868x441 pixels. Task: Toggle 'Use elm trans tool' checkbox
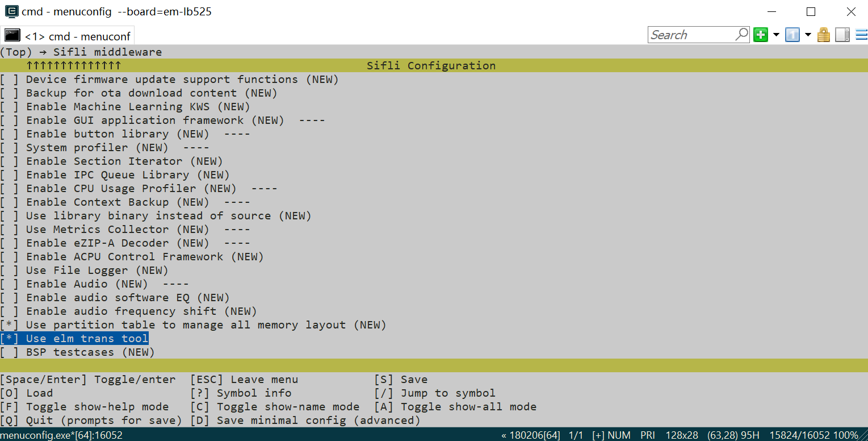[10, 339]
